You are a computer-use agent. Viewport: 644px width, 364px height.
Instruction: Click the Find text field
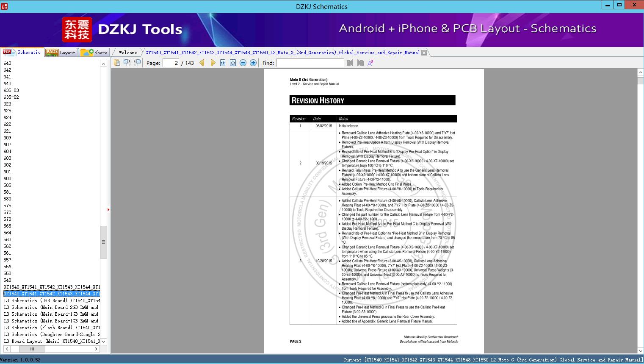coord(310,63)
